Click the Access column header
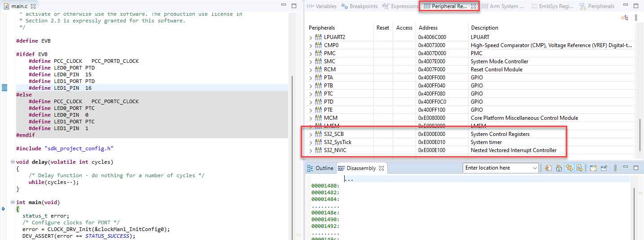 [404, 28]
